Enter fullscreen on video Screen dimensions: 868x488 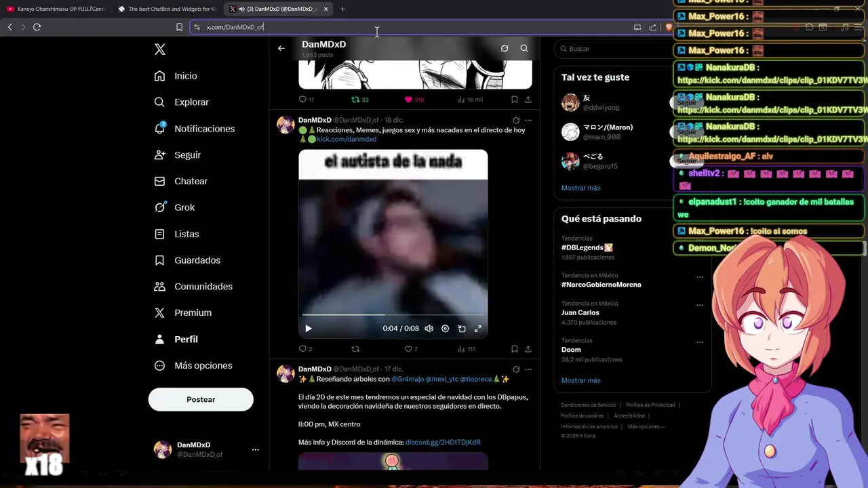pos(478,329)
